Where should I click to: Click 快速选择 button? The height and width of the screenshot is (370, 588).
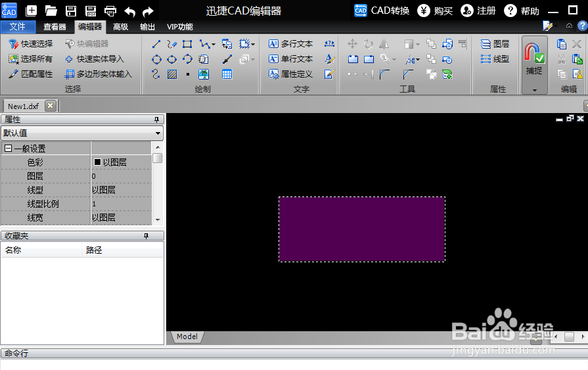(x=31, y=44)
